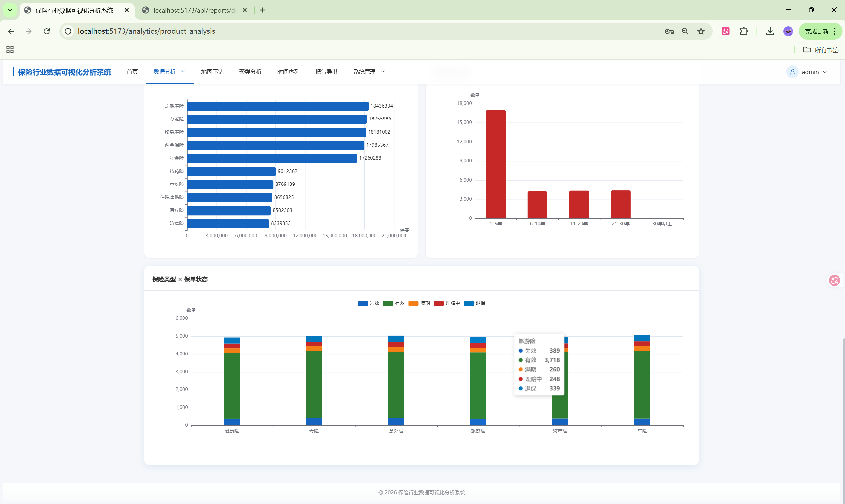Click the orange 满期 legend color swatch
This screenshot has width=845, height=504.
(x=413, y=303)
